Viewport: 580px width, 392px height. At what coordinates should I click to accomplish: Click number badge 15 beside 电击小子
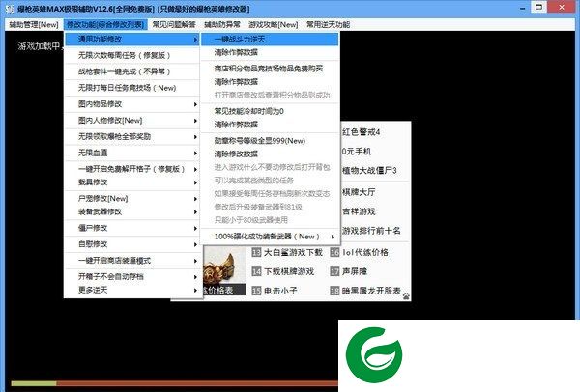click(256, 291)
